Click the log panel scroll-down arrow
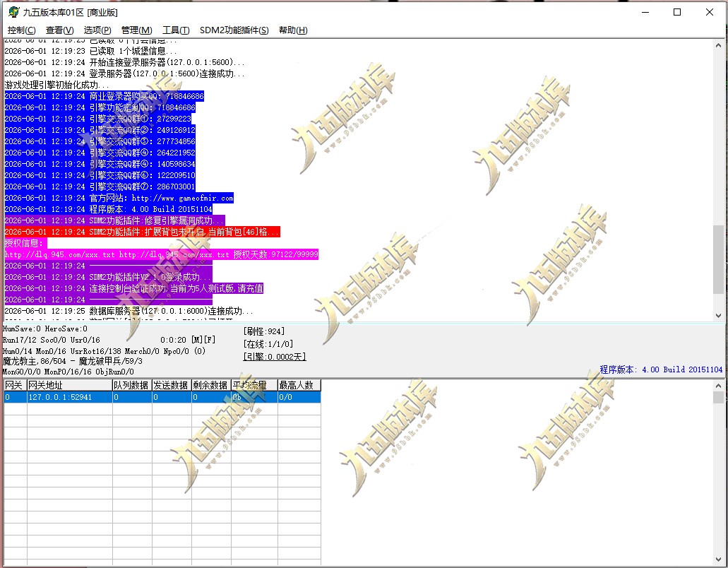This screenshot has width=728, height=568. 718,315
